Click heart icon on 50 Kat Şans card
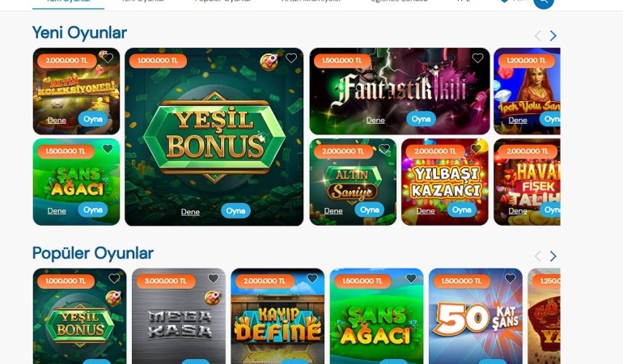This screenshot has height=364, width=623. (x=511, y=278)
